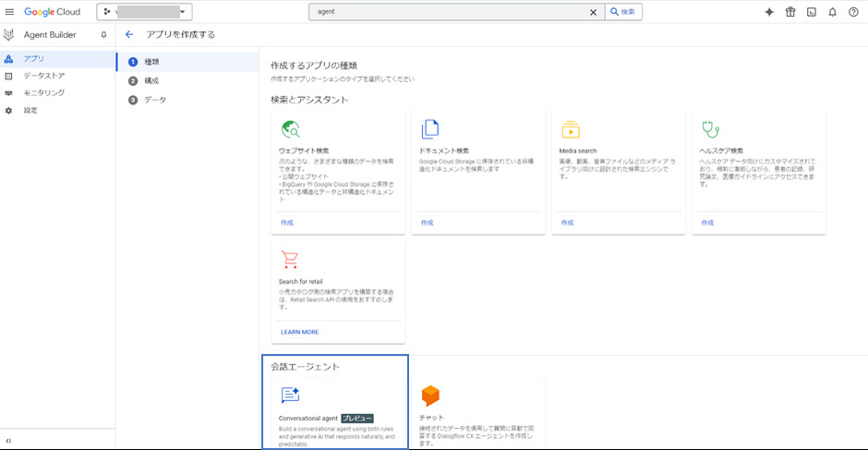Viewport: 868px width, 450px height.
Task: Open the gift box free trial icon
Action: [790, 12]
